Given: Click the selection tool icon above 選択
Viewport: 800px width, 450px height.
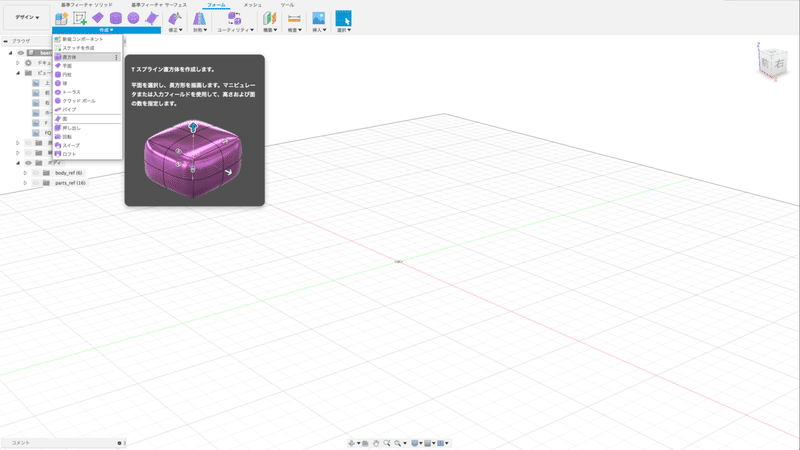Looking at the screenshot, I should (x=343, y=18).
